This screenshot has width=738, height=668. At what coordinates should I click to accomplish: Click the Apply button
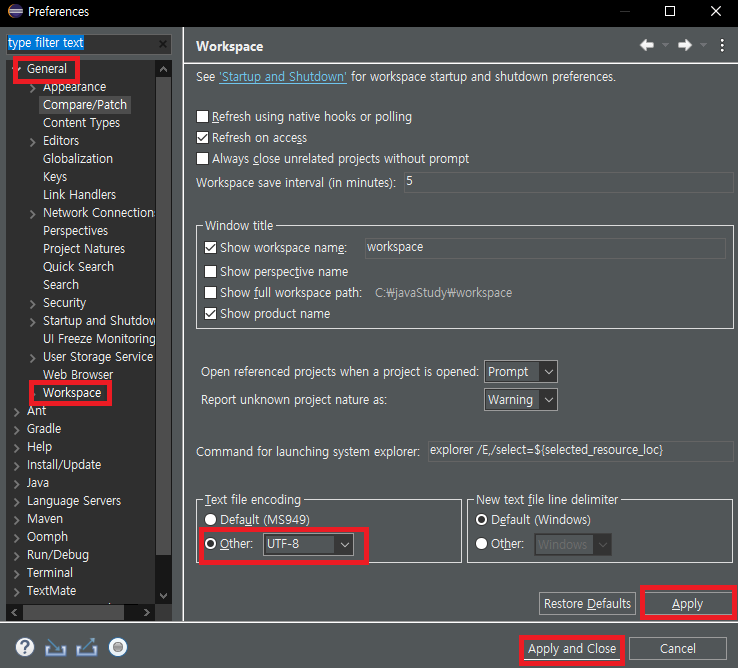[x=687, y=604]
